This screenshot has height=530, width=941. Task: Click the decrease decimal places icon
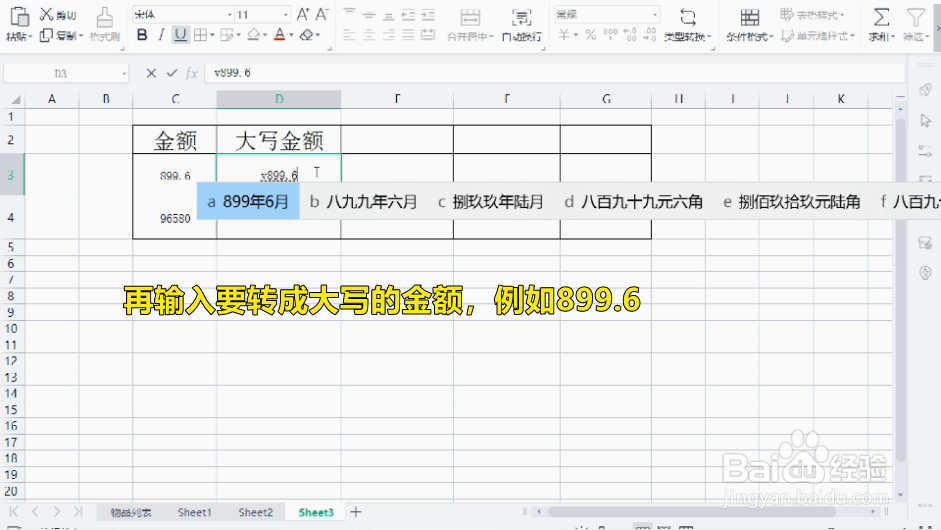tap(649, 35)
